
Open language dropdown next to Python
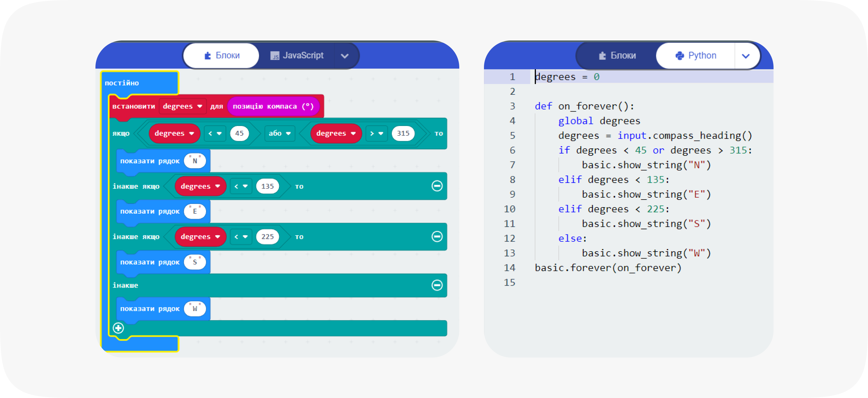pos(746,56)
